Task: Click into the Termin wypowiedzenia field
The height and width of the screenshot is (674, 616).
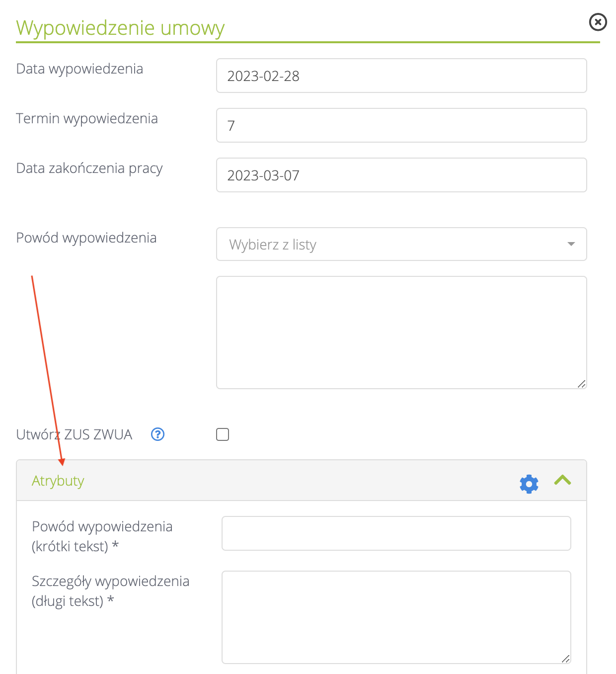Action: click(401, 126)
